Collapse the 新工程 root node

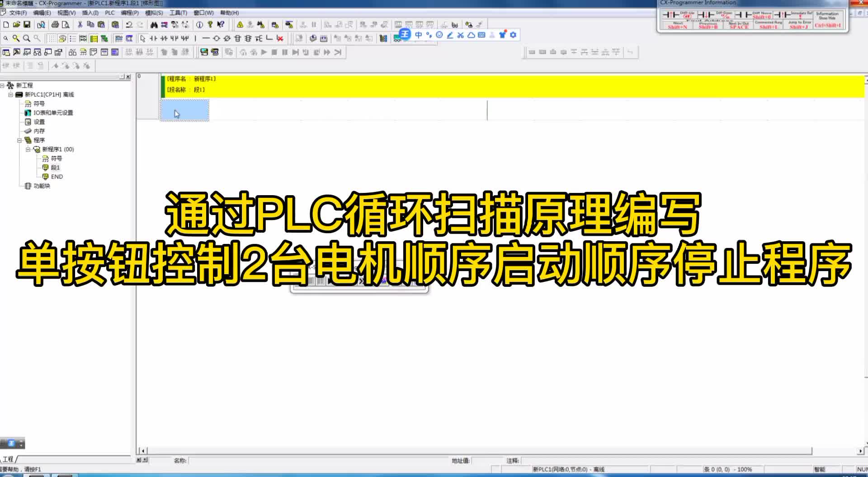(2, 85)
